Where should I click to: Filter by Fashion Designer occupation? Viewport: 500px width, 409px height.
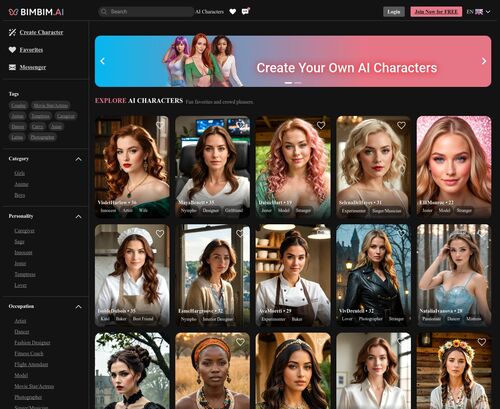pyautogui.click(x=32, y=342)
